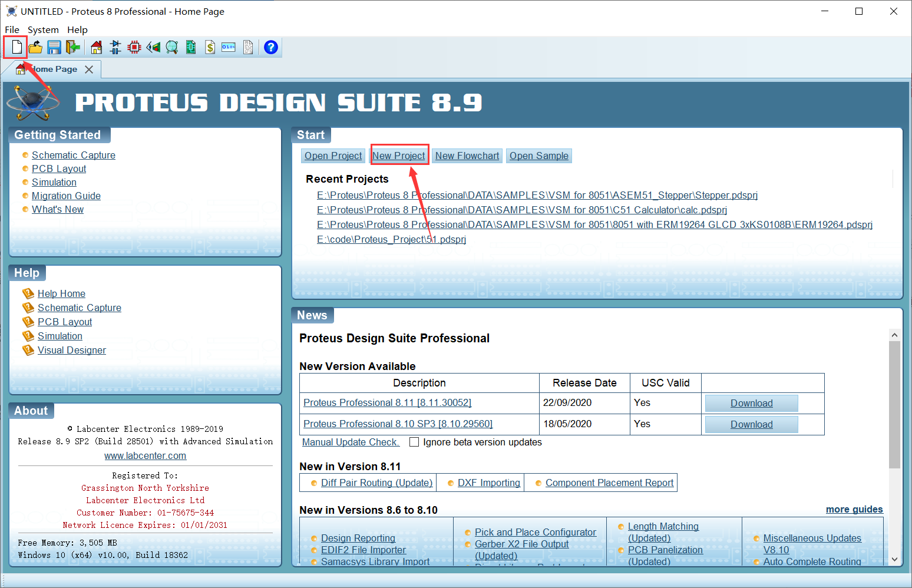Click News panel scroll down arrow
The height and width of the screenshot is (588, 912).
point(894,559)
